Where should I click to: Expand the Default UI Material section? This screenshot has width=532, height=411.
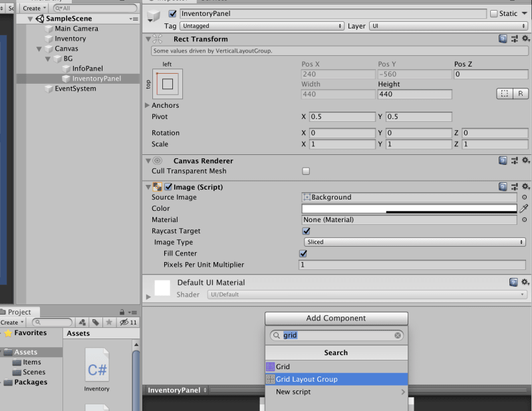148,297
